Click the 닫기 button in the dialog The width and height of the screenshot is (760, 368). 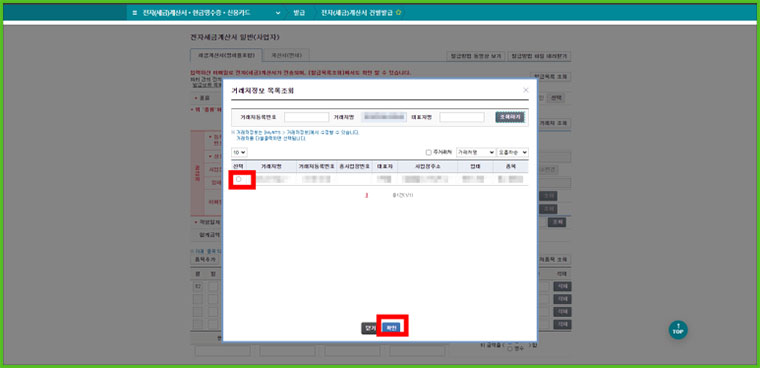pos(370,328)
